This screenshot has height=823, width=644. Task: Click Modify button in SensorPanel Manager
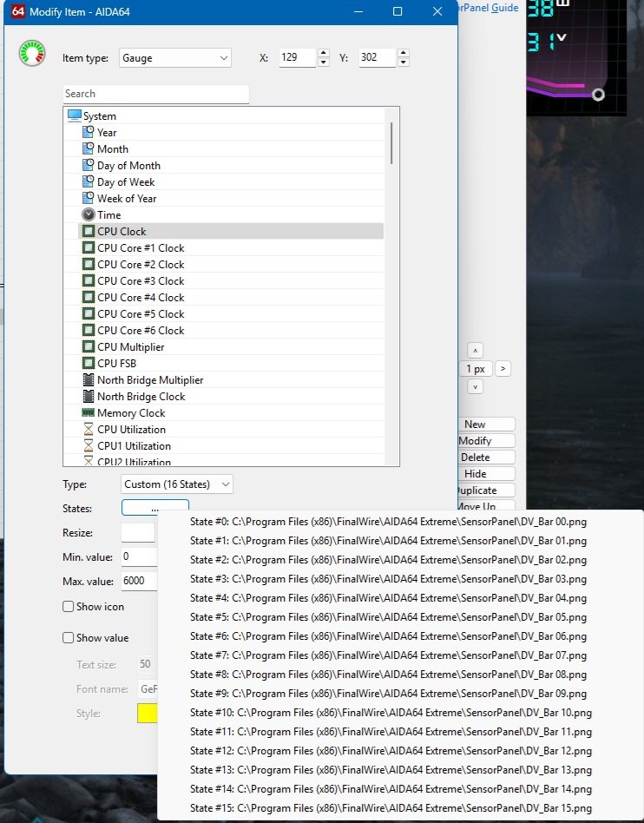coord(487,440)
